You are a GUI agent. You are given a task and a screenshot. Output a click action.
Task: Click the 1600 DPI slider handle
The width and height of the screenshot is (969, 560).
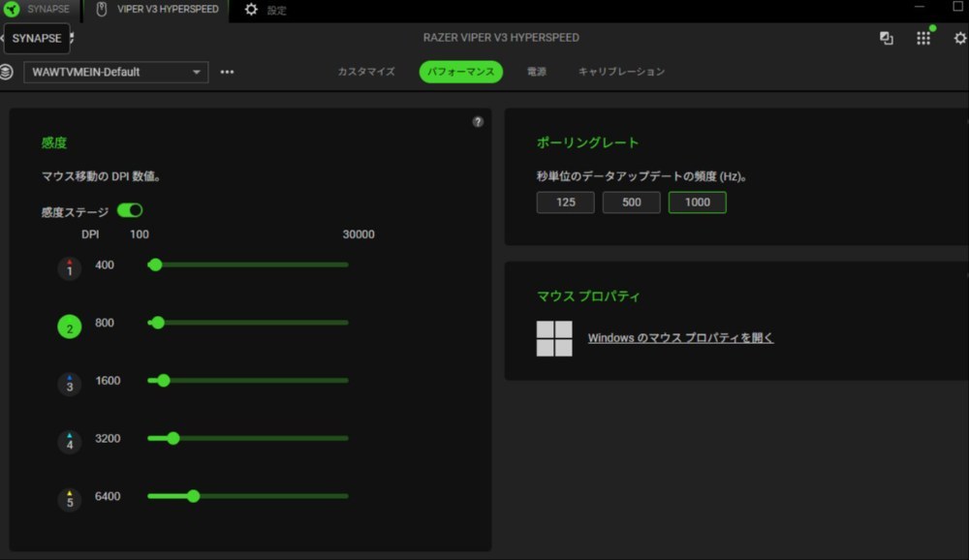click(163, 380)
